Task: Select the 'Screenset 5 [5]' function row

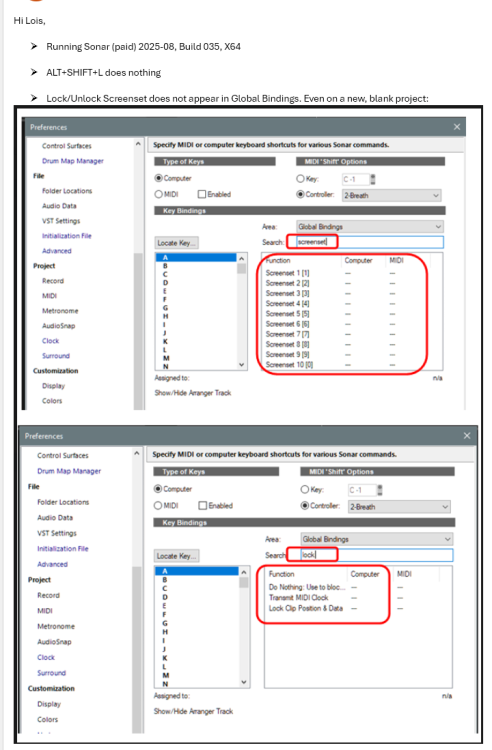Action: click(351, 314)
